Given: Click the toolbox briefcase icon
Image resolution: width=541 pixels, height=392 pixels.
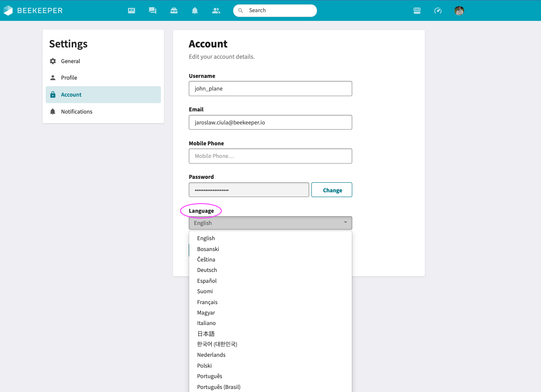Looking at the screenshot, I should 174,10.
